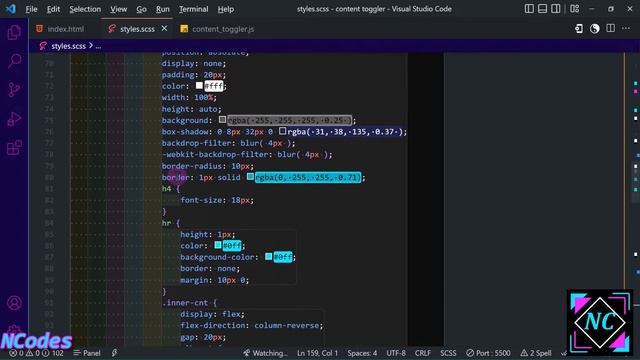640x360 pixels.
Task: Click the VS Code logo icon
Action: (11, 9)
